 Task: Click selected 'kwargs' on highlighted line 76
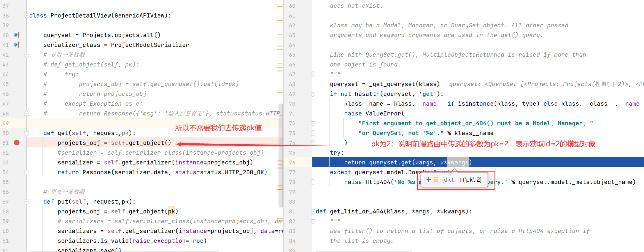pyautogui.click(x=458, y=162)
